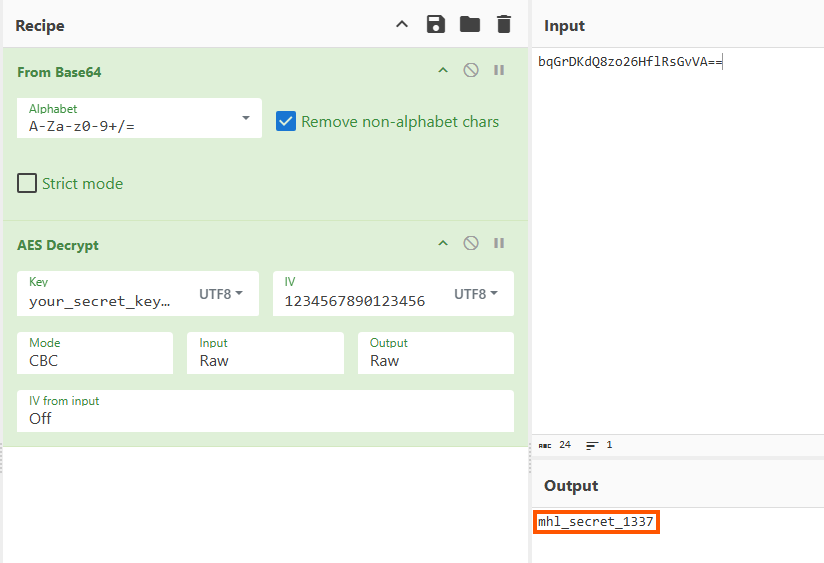Click the AES Key input field

[100, 301]
